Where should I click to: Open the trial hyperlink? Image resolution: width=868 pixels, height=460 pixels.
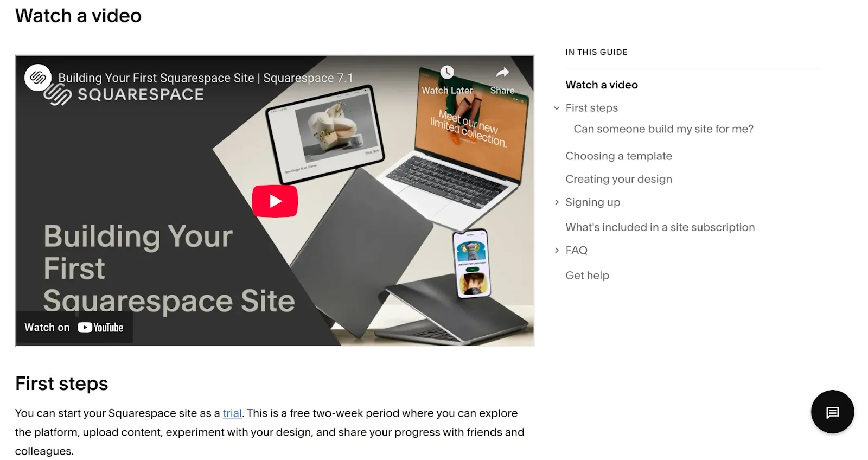[232, 413]
